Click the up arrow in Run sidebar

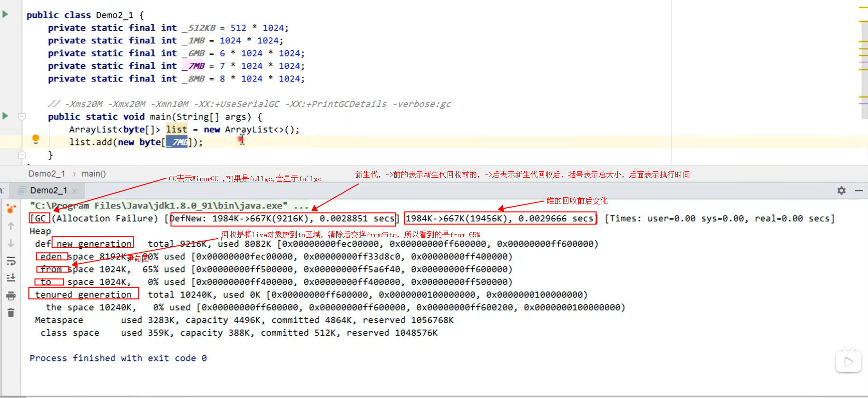tap(11, 226)
